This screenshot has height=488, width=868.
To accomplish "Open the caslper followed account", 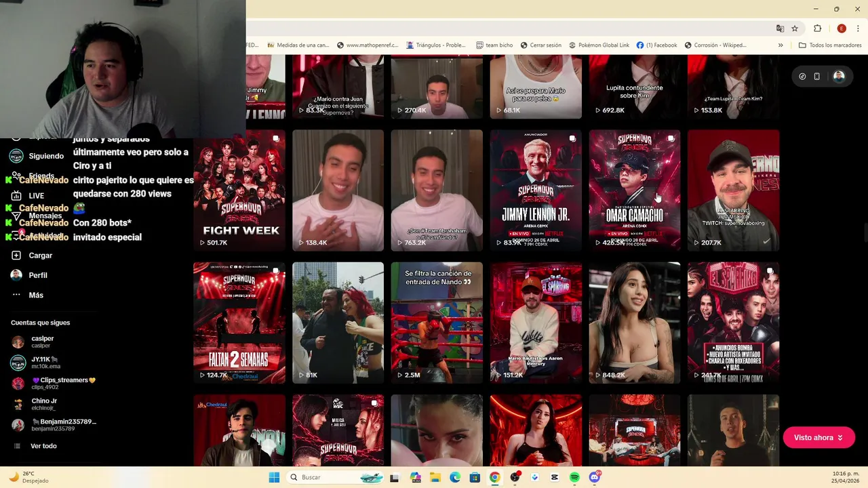I will tap(34, 342).
